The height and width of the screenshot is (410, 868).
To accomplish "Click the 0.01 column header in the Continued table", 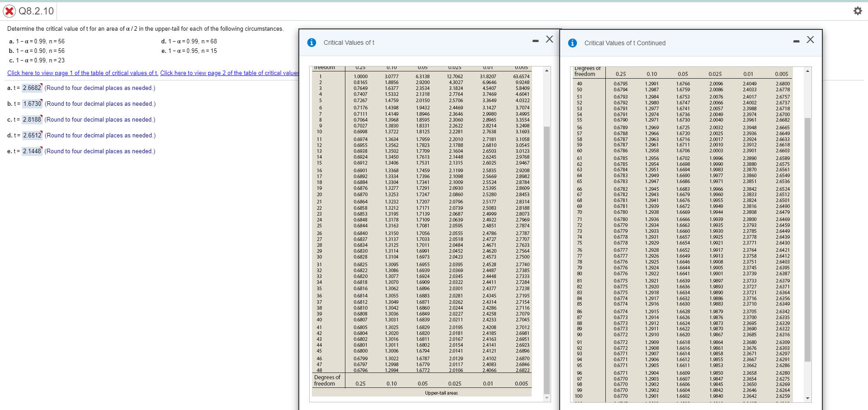I will (x=748, y=74).
